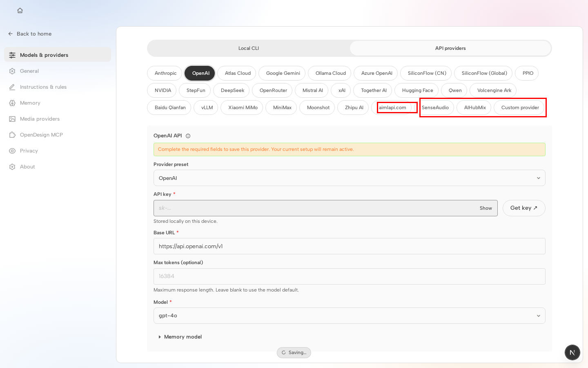
Task: Open Media providers section
Action: point(58,119)
